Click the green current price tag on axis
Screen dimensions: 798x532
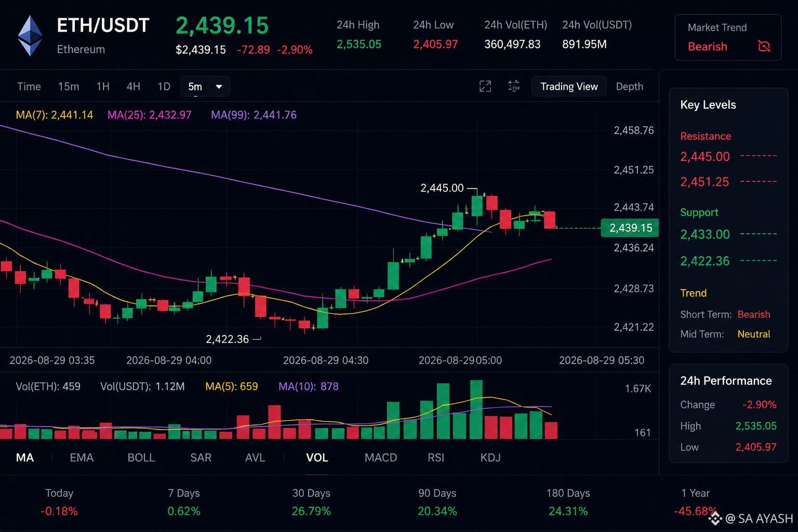point(630,228)
